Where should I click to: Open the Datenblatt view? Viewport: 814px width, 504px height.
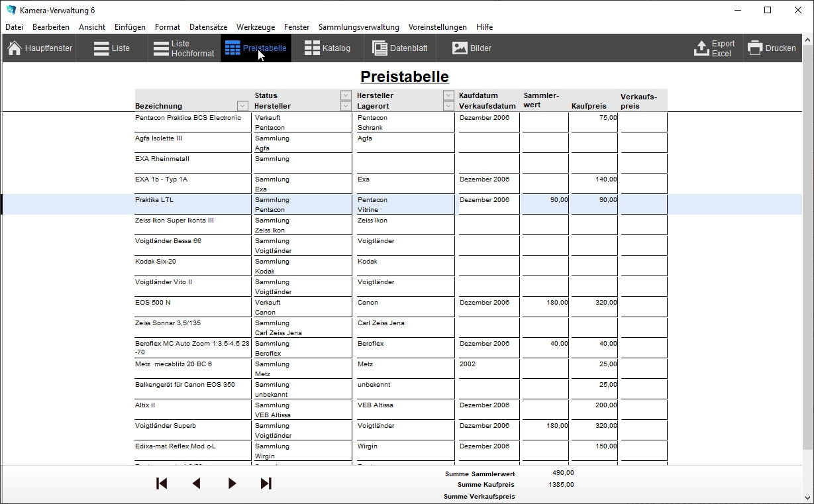click(x=399, y=48)
